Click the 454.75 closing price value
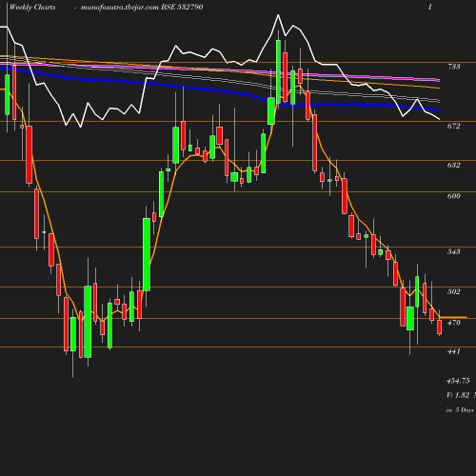The height and width of the screenshot is (476, 476). tap(458, 381)
